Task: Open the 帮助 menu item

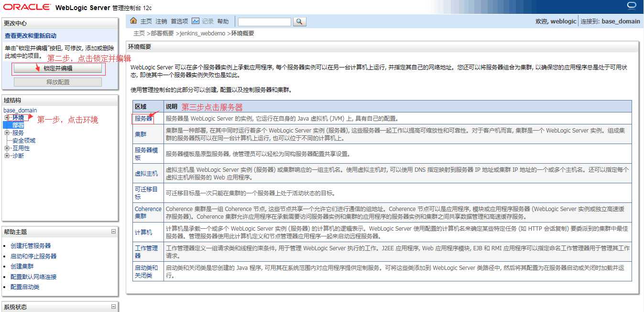Action: coord(223,21)
